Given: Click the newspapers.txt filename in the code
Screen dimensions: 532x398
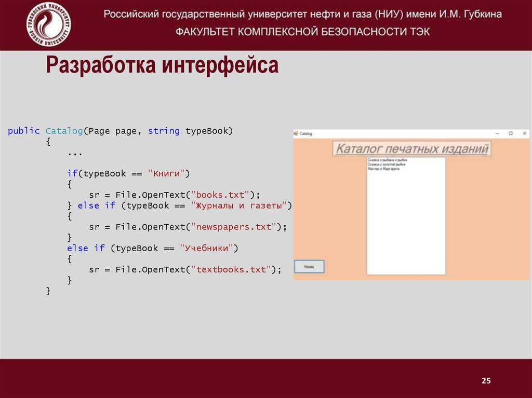Looking at the screenshot, I should coord(233,227).
